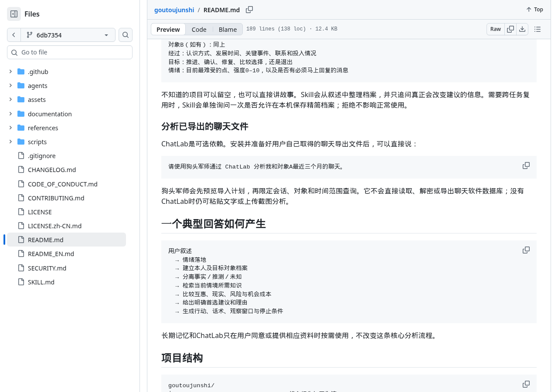
Task: Expand the references folder
Action: coord(10,128)
